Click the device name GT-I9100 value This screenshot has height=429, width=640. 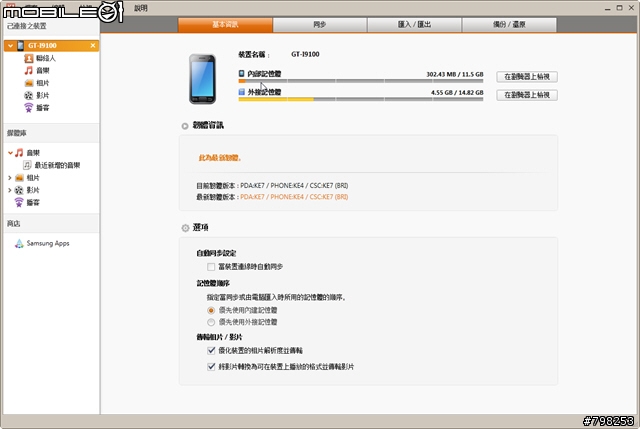305,54
